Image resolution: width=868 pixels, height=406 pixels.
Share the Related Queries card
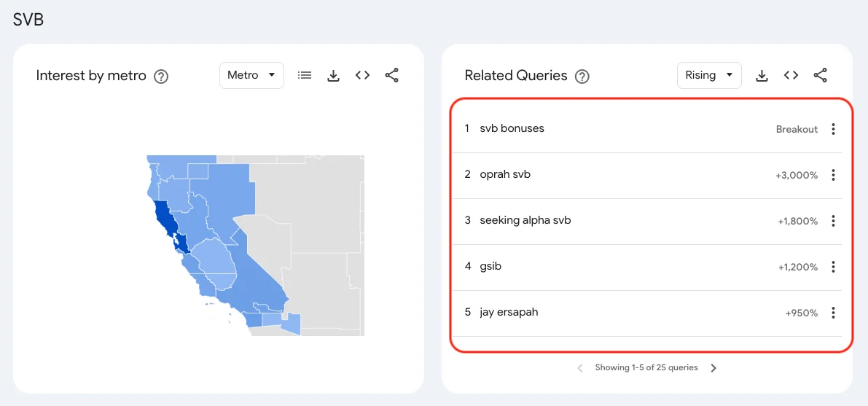click(x=820, y=75)
